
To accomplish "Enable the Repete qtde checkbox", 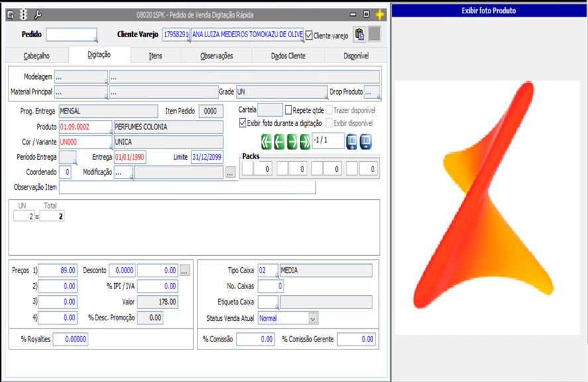I will coord(289,110).
